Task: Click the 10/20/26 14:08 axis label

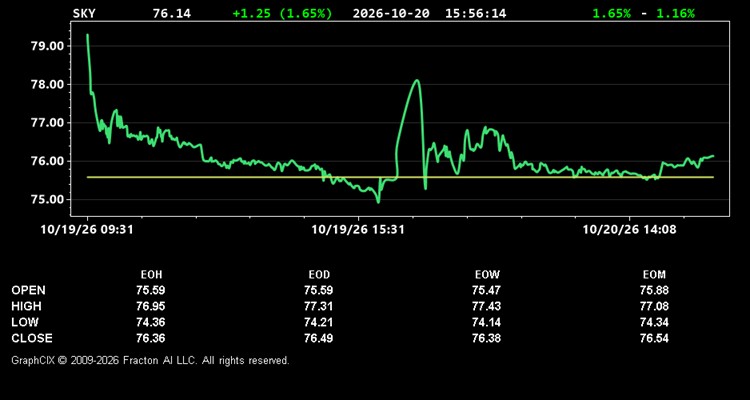Action: pos(629,230)
